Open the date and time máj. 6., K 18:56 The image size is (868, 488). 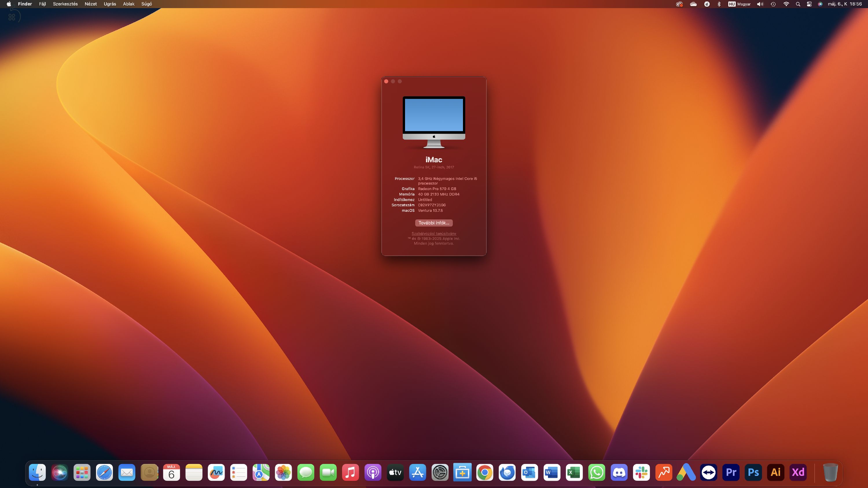845,4
